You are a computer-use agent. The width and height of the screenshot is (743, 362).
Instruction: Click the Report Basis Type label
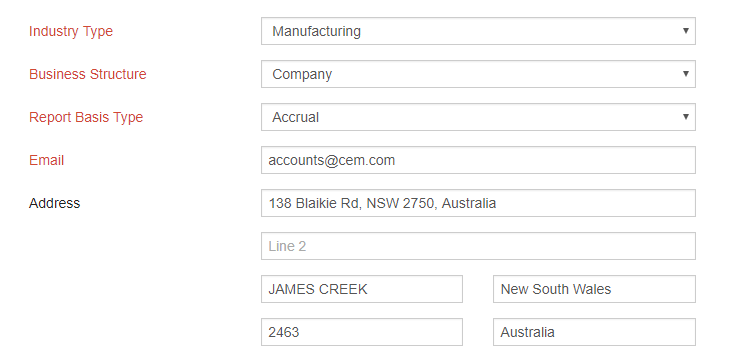tap(86, 118)
